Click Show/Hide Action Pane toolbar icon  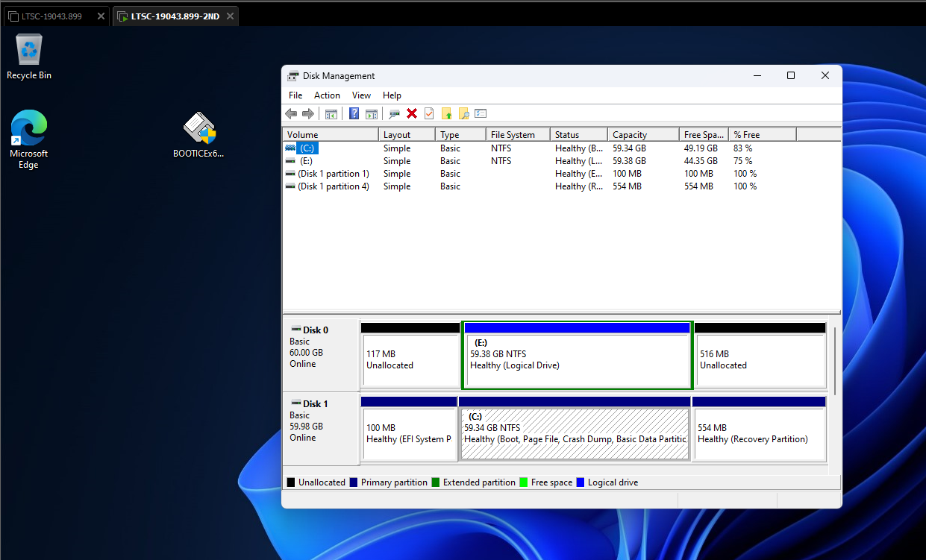click(x=371, y=113)
